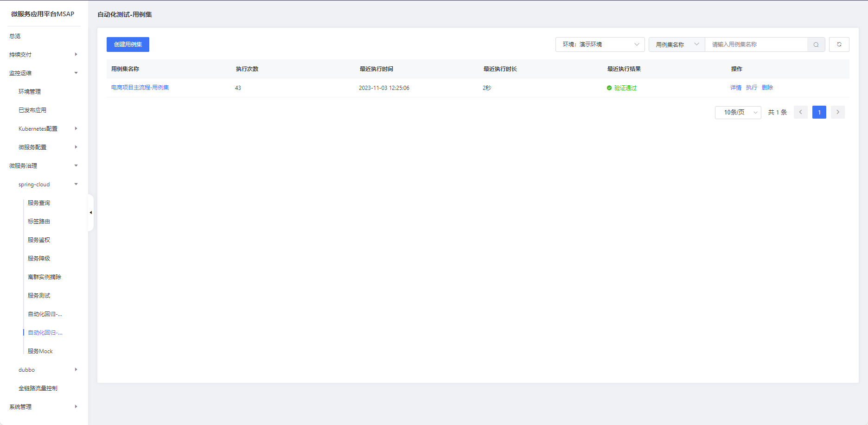
Task: Collapse the sidebar with the arrow handle
Action: click(91, 212)
